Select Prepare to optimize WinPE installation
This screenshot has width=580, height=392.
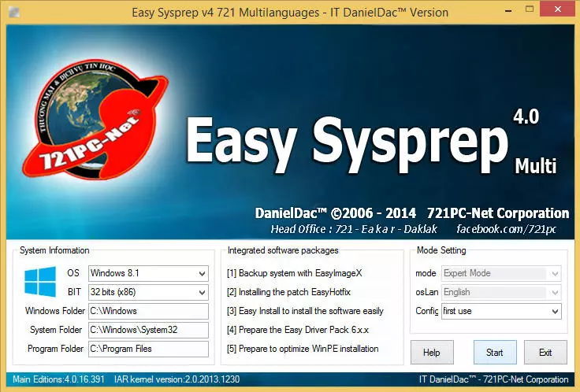coord(303,349)
